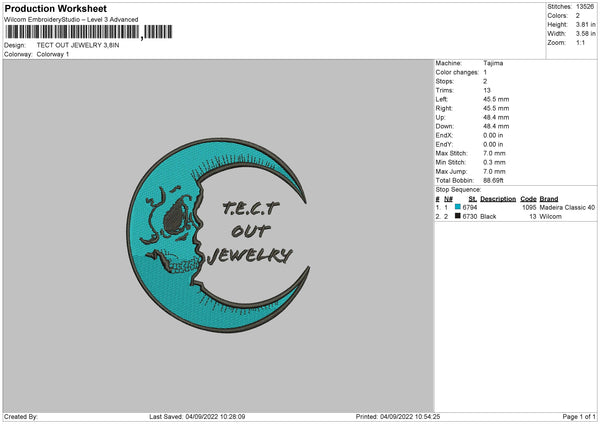The width and height of the screenshot is (600, 424).
Task: Select zoom value '1:1'
Action: pos(580,42)
